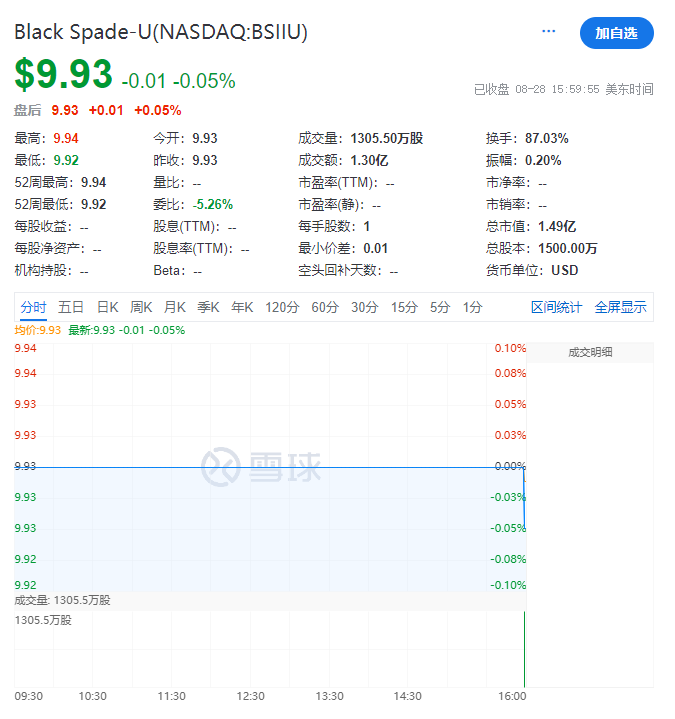Open the 日K daily candlestick tab
Viewport: 675px width, 719px height.
click(x=108, y=307)
